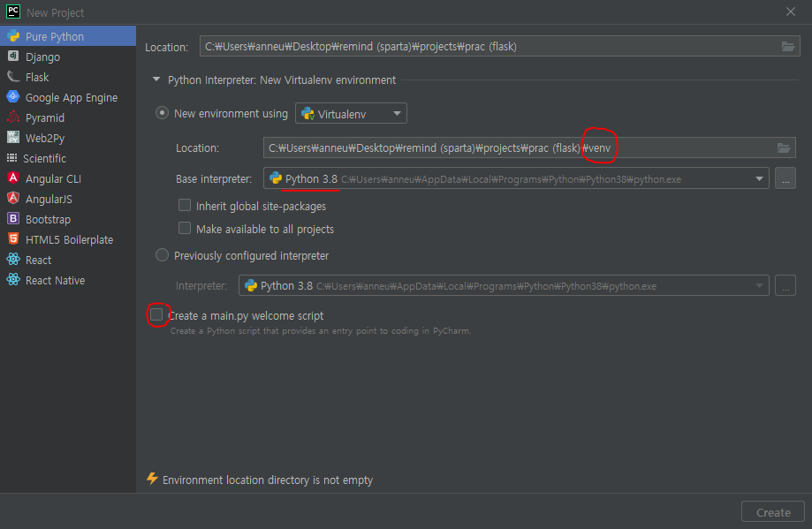
Task: Select Pure Python project type
Action: [x=68, y=36]
